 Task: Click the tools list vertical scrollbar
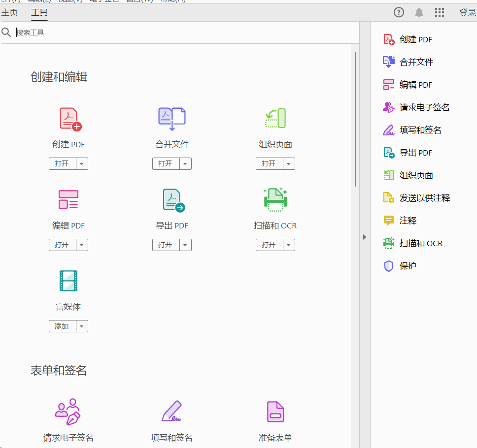[355, 120]
